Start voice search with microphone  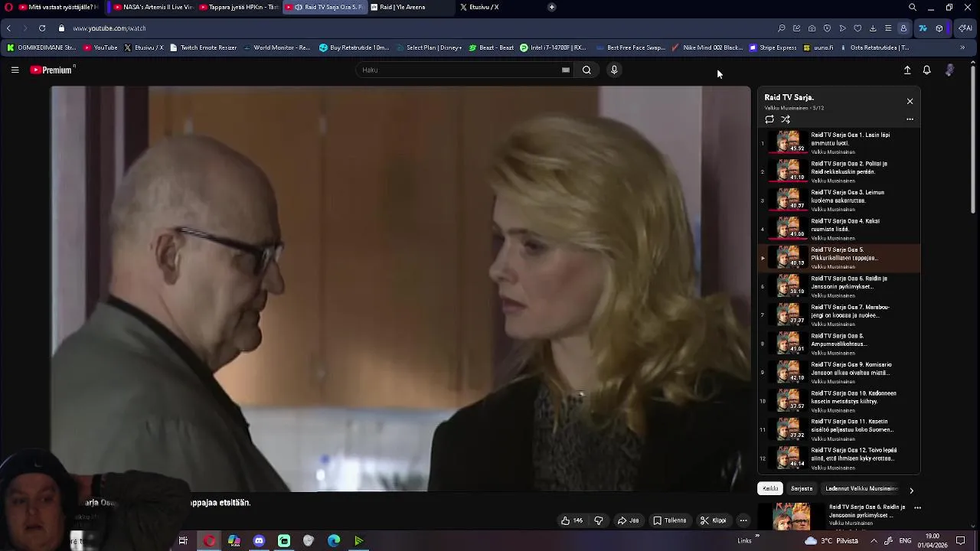pyautogui.click(x=614, y=70)
